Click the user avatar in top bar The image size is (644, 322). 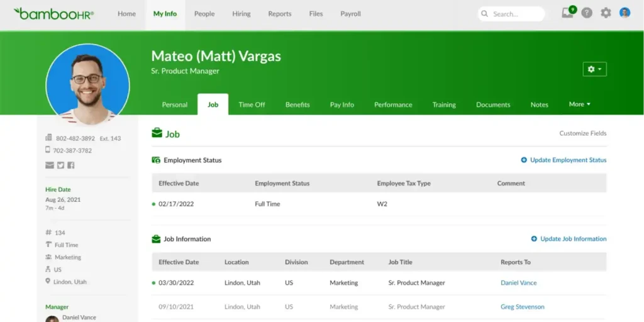click(625, 13)
